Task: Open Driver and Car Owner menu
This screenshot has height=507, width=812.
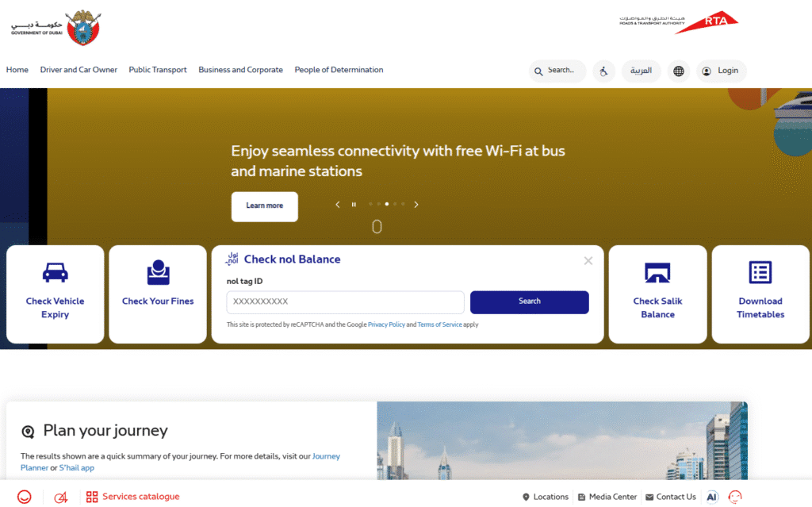Action: [79, 70]
